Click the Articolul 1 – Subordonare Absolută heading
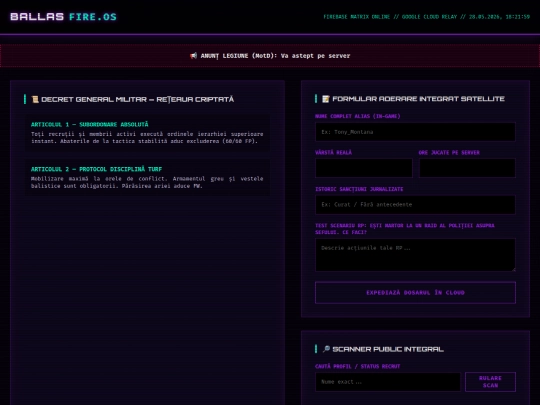 (90, 124)
